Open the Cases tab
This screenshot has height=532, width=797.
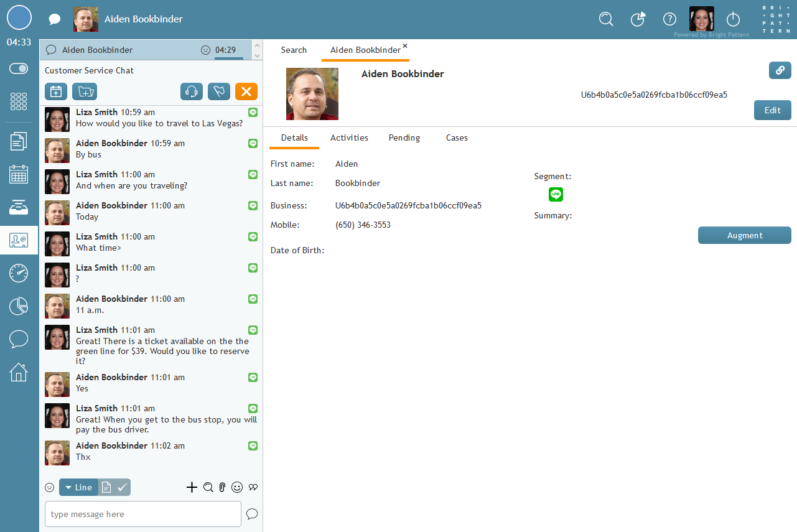[457, 138]
